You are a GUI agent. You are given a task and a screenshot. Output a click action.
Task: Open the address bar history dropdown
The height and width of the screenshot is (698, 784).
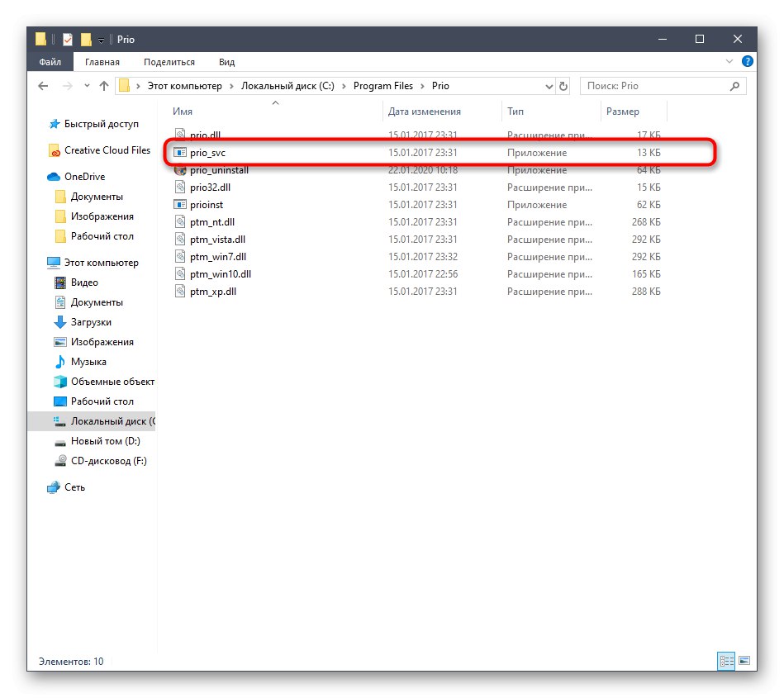(x=548, y=85)
